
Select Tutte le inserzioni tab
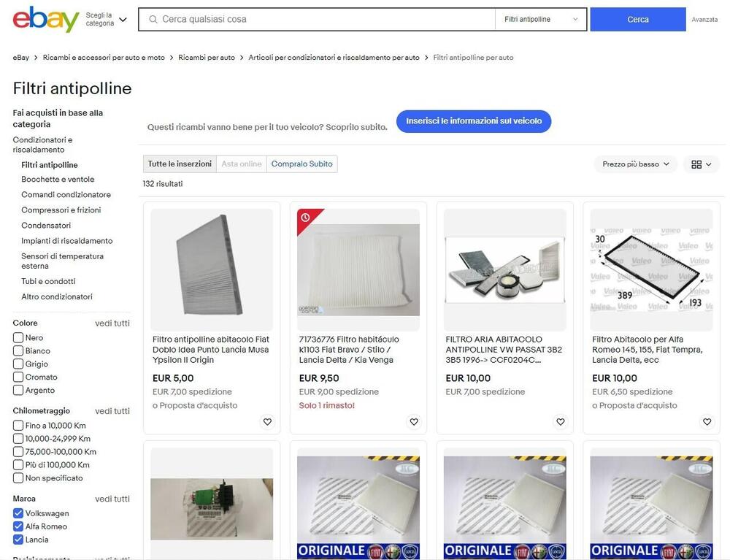180,164
